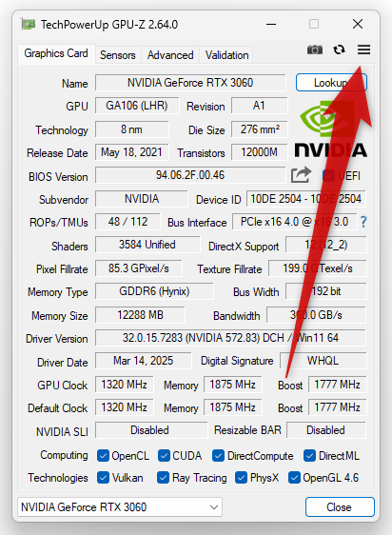This screenshot has height=535, width=392.
Task: Click the GPU-Z title bar app icon
Action: (29, 24)
